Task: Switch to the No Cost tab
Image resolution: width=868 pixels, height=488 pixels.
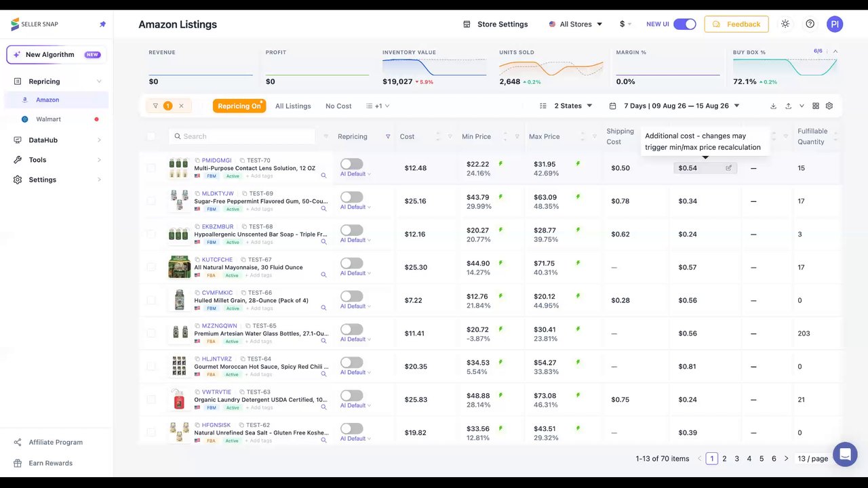Action: 338,106
